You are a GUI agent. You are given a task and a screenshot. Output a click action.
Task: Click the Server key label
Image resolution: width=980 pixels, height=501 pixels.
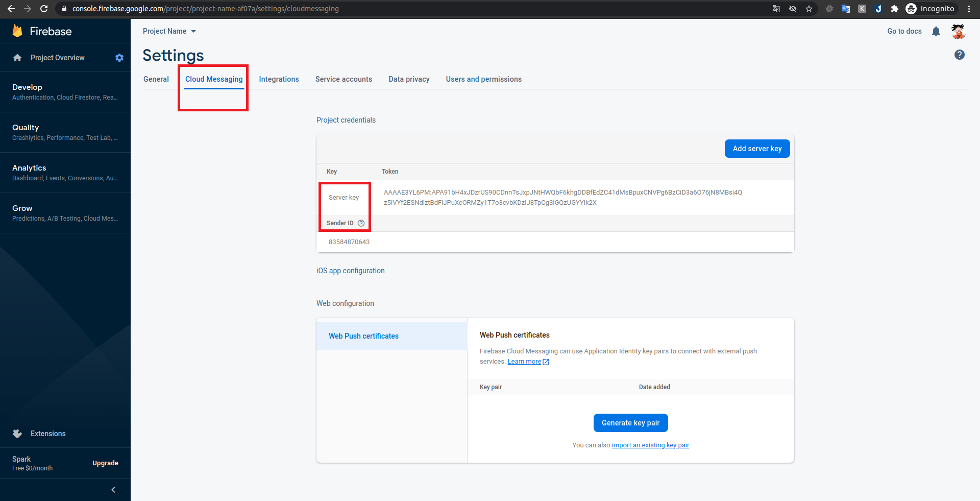click(x=344, y=198)
